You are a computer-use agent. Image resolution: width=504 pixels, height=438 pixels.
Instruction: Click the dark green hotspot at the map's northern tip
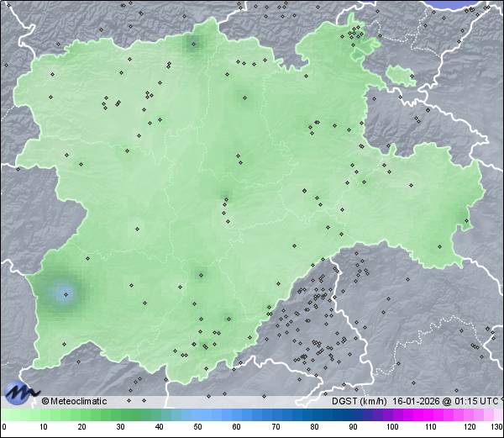tap(198, 42)
